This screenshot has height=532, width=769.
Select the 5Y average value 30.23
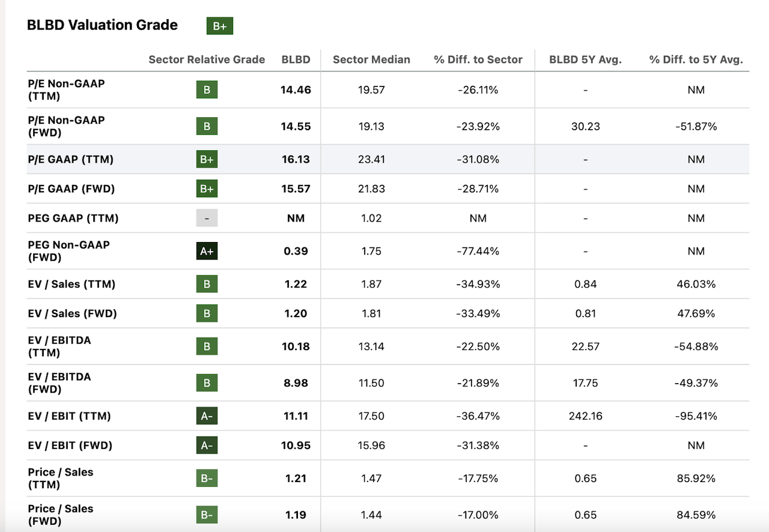tap(585, 127)
